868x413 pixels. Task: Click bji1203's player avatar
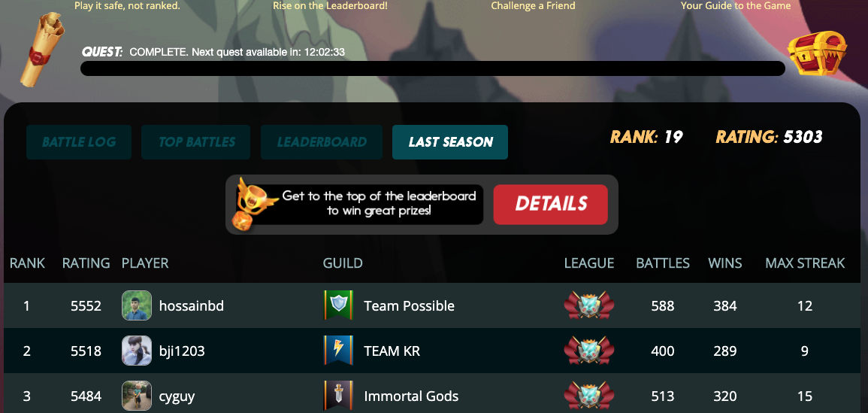[137, 351]
